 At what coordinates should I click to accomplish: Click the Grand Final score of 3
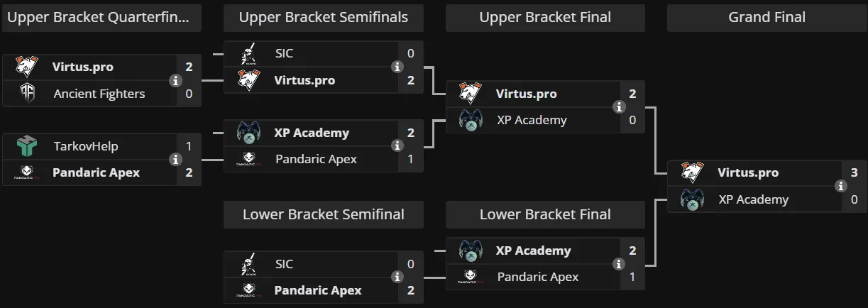point(854,172)
